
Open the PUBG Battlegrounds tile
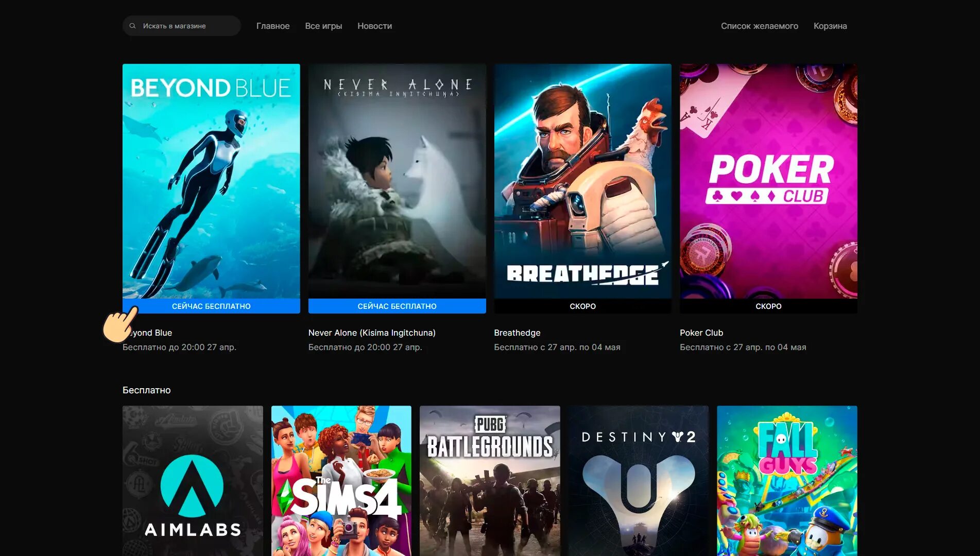pos(490,481)
